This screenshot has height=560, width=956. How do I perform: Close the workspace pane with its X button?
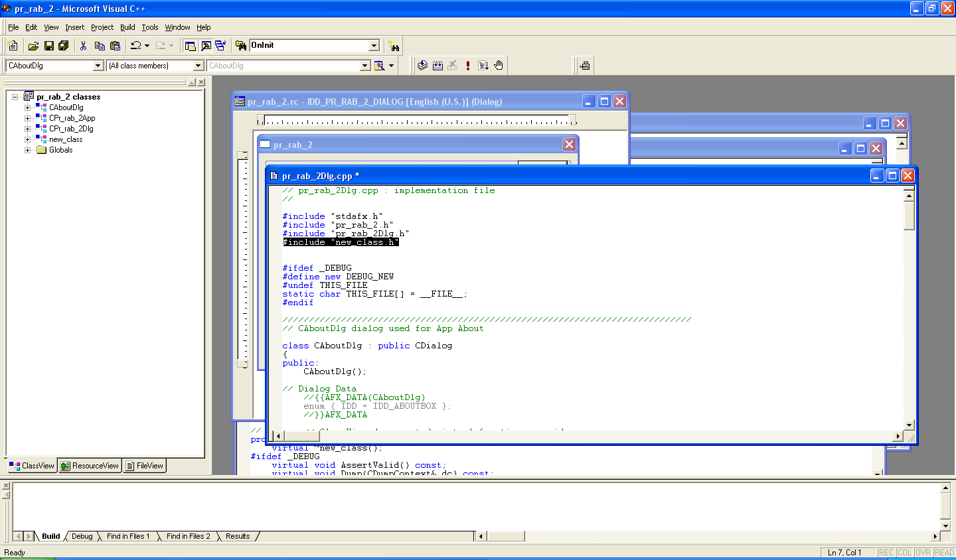click(201, 82)
